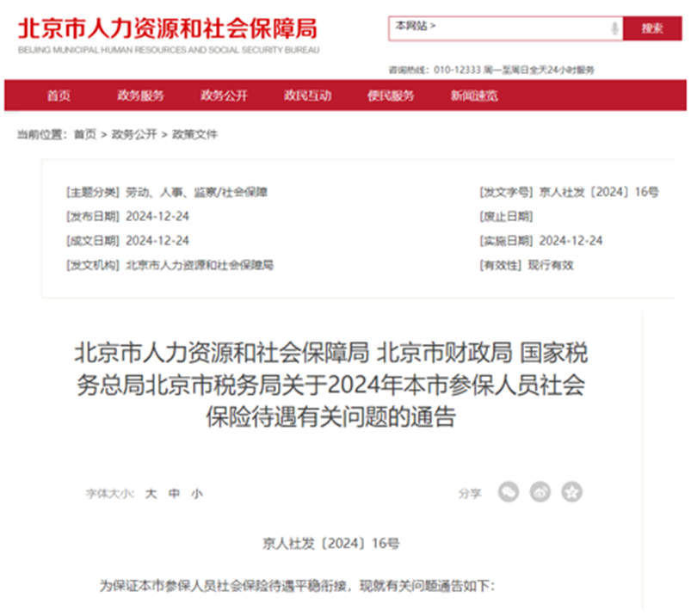Click the red 搜索 search button

(652, 28)
